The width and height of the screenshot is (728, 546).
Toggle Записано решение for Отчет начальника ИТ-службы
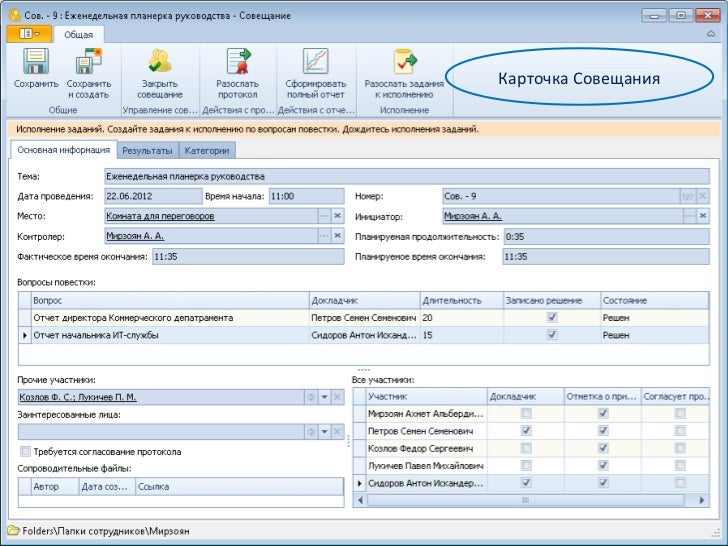[551, 336]
